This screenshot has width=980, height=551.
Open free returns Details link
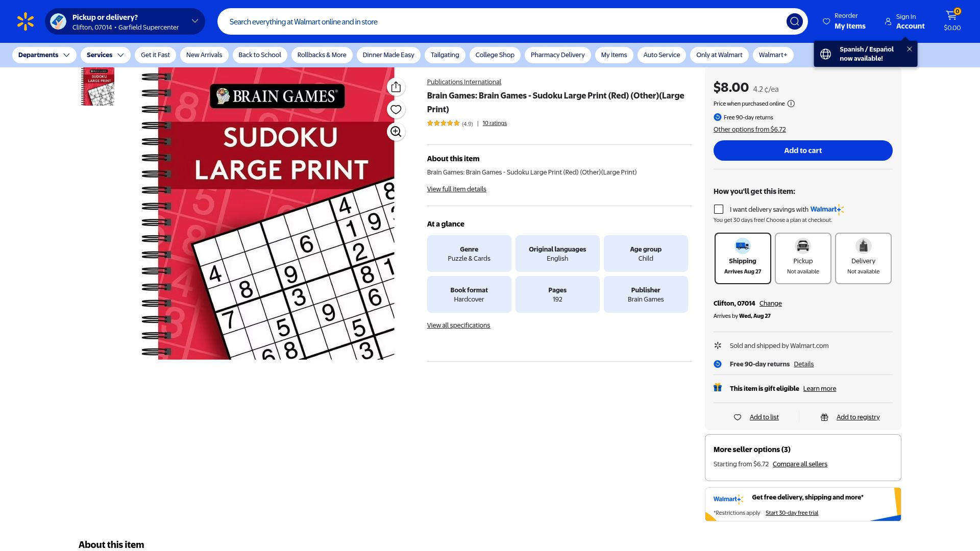(x=803, y=364)
